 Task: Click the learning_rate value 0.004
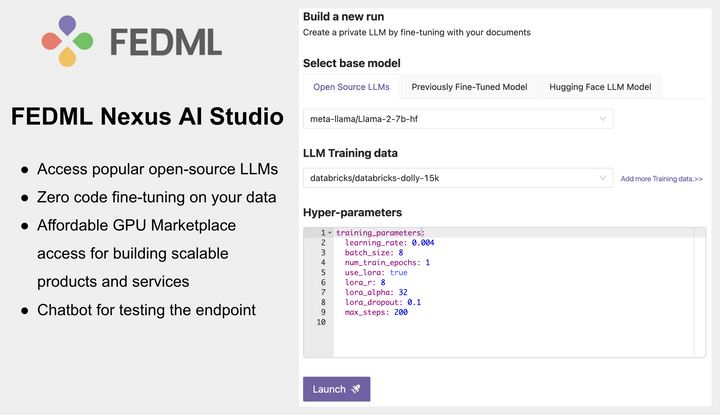pyautogui.click(x=422, y=243)
